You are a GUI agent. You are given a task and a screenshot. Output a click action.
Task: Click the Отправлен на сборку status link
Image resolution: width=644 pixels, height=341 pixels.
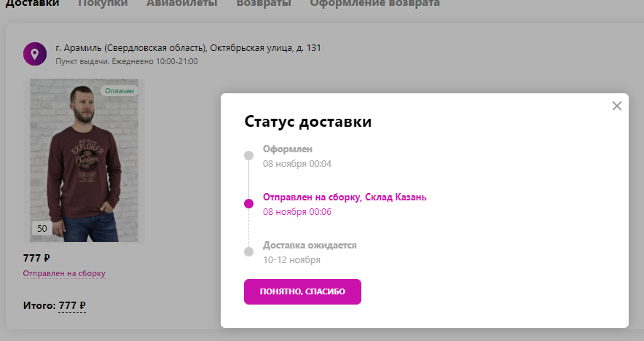pyautogui.click(x=64, y=273)
